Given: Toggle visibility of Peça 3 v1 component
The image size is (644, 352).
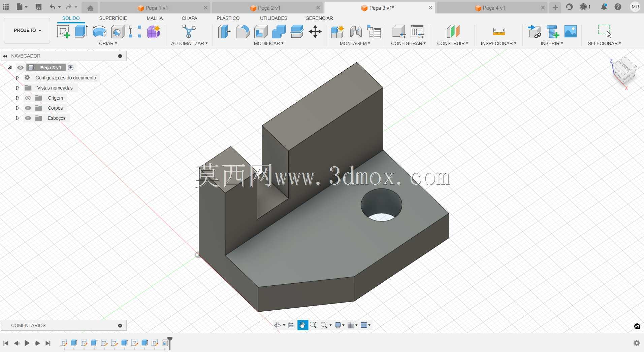Looking at the screenshot, I should coord(20,68).
